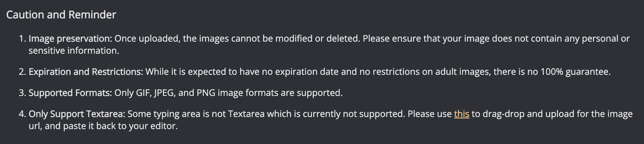Click list number 1 marker
This screenshot has width=644, height=144.
point(22,39)
